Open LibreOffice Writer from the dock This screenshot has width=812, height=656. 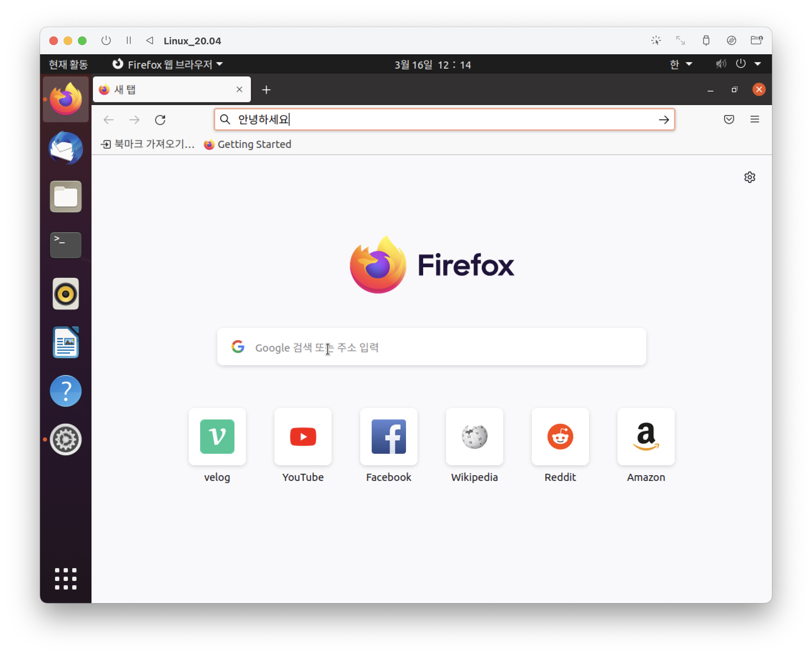point(65,342)
